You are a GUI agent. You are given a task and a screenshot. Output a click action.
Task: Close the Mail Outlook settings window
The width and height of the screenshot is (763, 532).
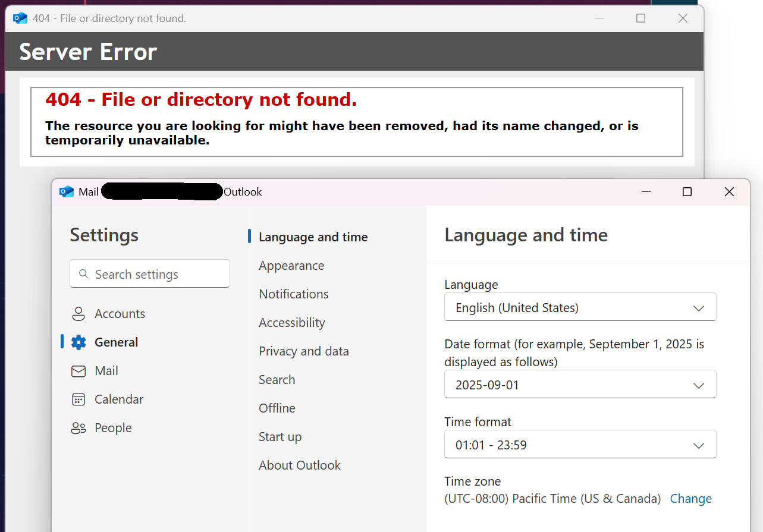click(x=729, y=191)
